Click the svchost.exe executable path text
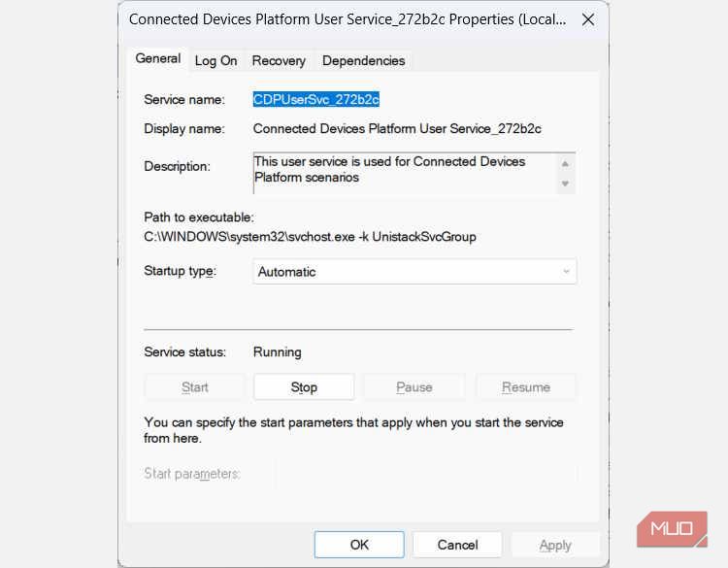The height and width of the screenshot is (568, 728). (310, 237)
